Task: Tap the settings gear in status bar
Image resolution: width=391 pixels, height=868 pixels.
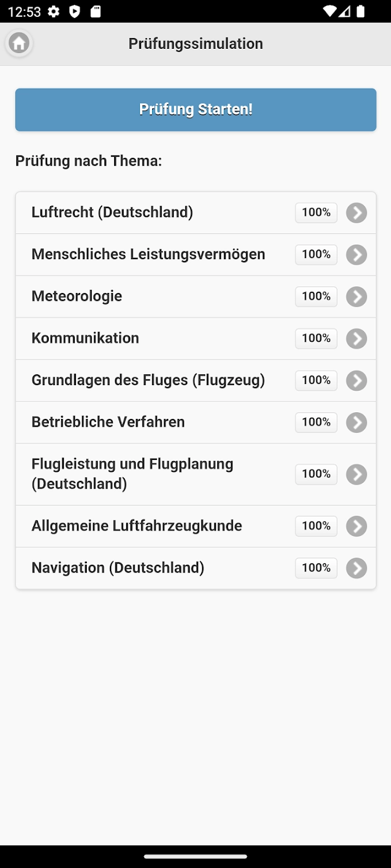Action: click(54, 11)
